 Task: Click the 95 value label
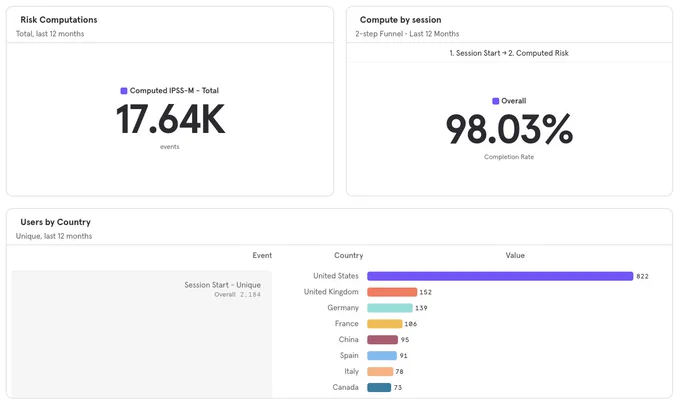coord(405,340)
